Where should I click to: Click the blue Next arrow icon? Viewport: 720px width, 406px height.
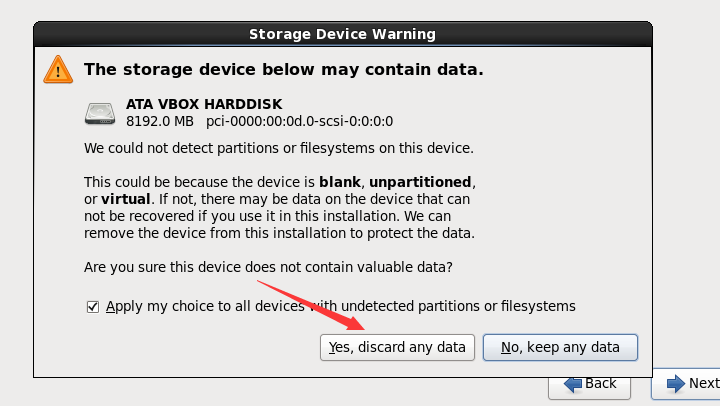(x=675, y=383)
